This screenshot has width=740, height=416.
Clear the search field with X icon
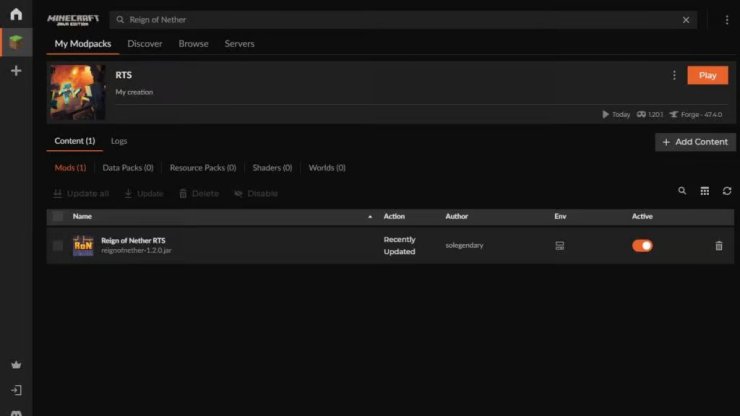click(x=686, y=19)
